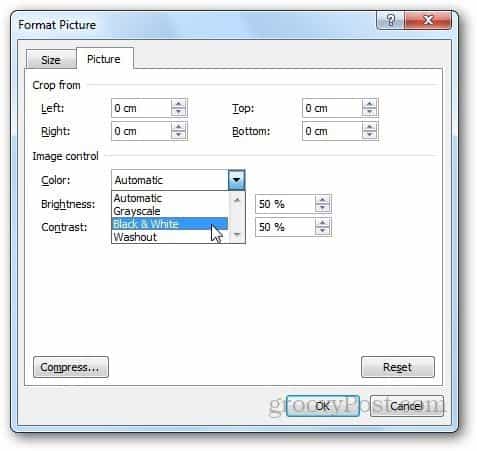
Task: Increase the Top crop value
Action: click(x=370, y=104)
